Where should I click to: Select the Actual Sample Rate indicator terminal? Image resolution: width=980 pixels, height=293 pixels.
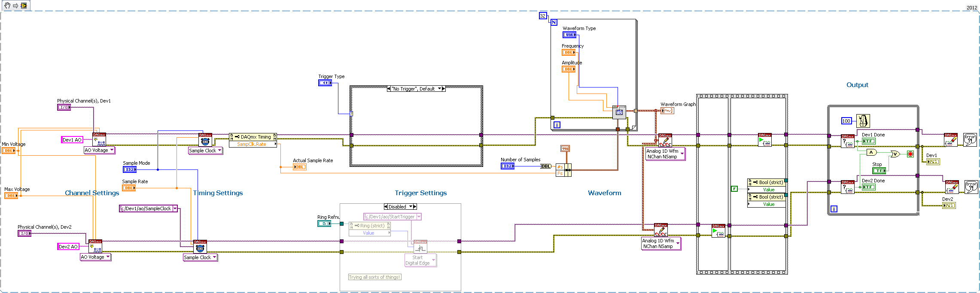click(300, 167)
